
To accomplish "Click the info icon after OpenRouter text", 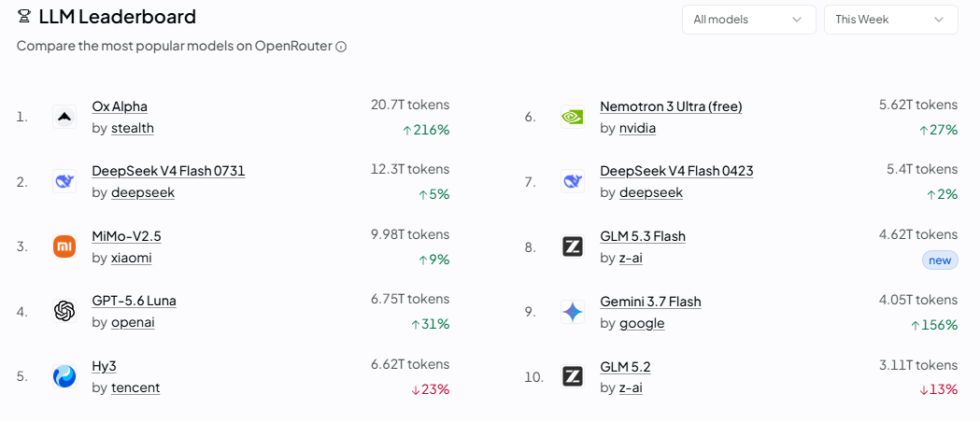I will [x=341, y=47].
